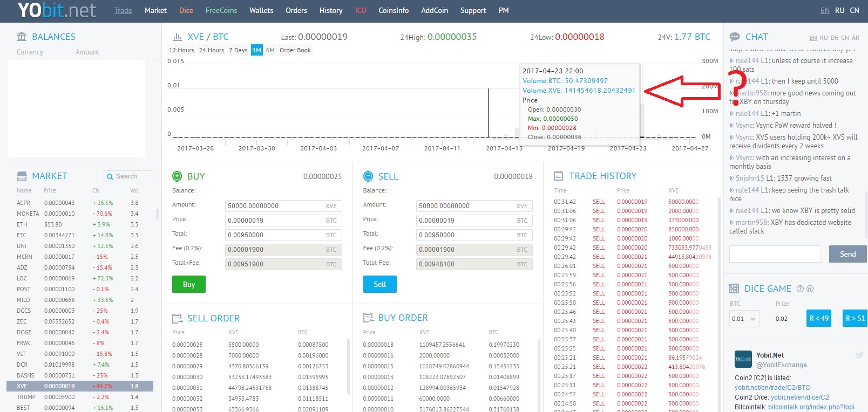Image resolution: width=868 pixels, height=412 pixels.
Task: Open the yobit.net/en/dice/C2 link
Action: click(799, 397)
